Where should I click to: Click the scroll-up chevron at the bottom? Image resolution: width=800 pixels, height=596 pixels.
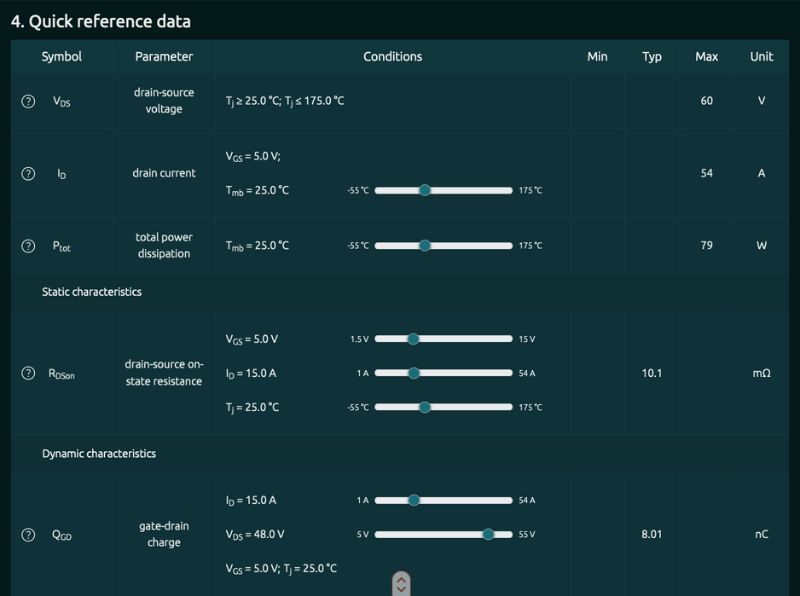pos(400,576)
